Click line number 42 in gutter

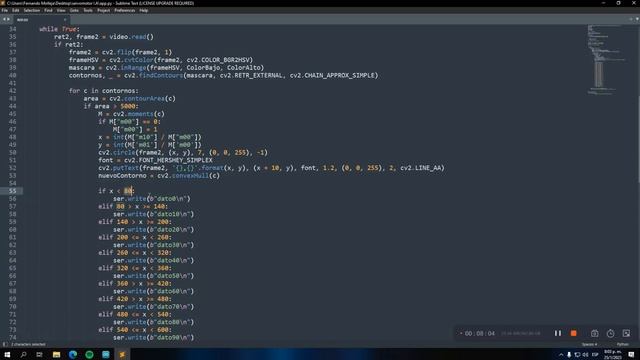coord(13,91)
